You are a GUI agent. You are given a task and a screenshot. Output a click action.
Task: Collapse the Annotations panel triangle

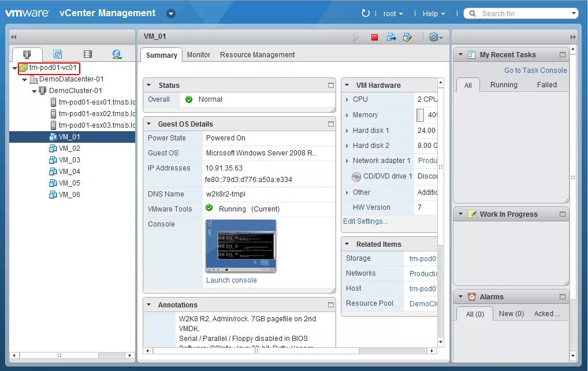(149, 305)
